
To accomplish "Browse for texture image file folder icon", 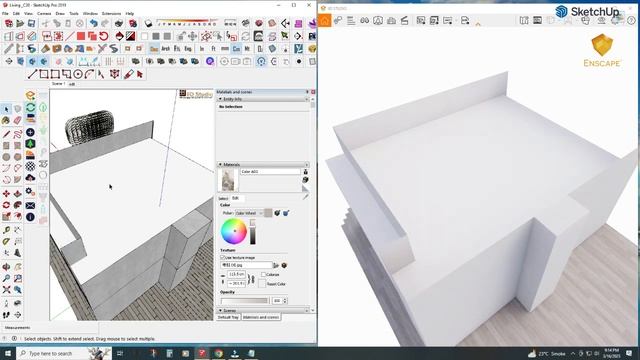I will coord(276,265).
